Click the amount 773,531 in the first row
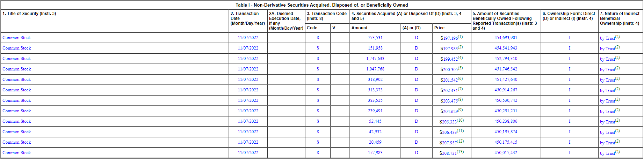 375,38
